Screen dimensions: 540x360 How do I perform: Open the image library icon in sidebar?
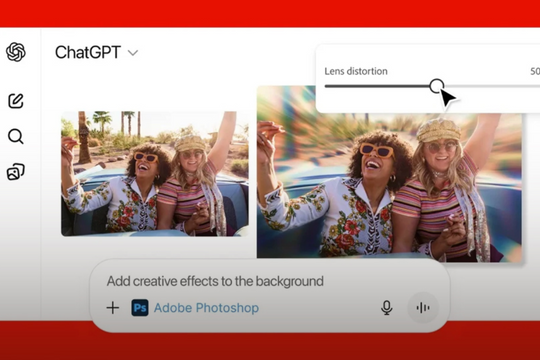click(15, 172)
